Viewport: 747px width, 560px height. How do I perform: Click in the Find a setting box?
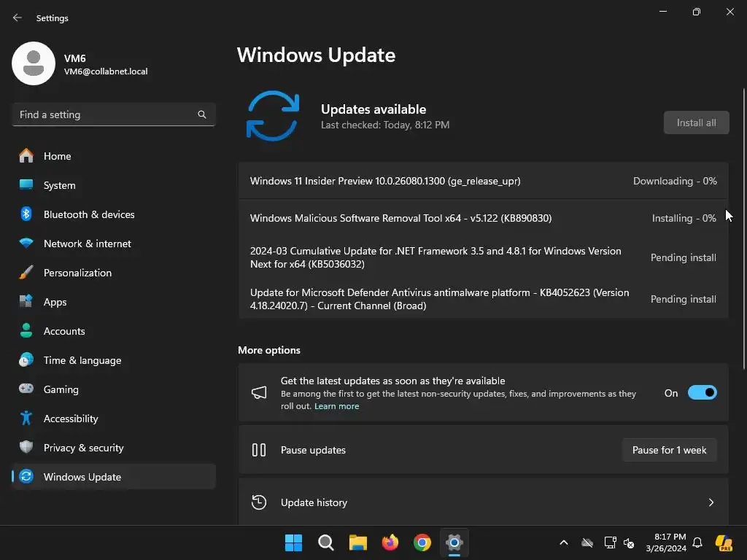point(114,114)
